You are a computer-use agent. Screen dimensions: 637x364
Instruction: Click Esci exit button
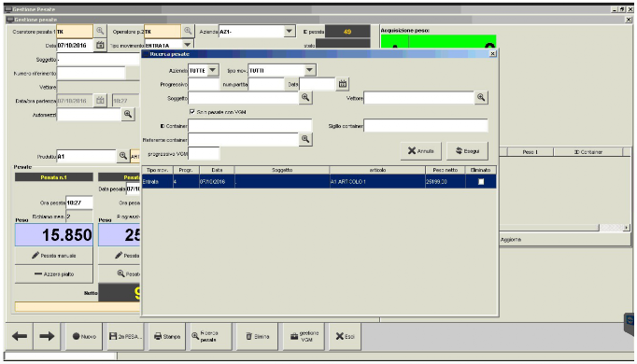point(345,336)
